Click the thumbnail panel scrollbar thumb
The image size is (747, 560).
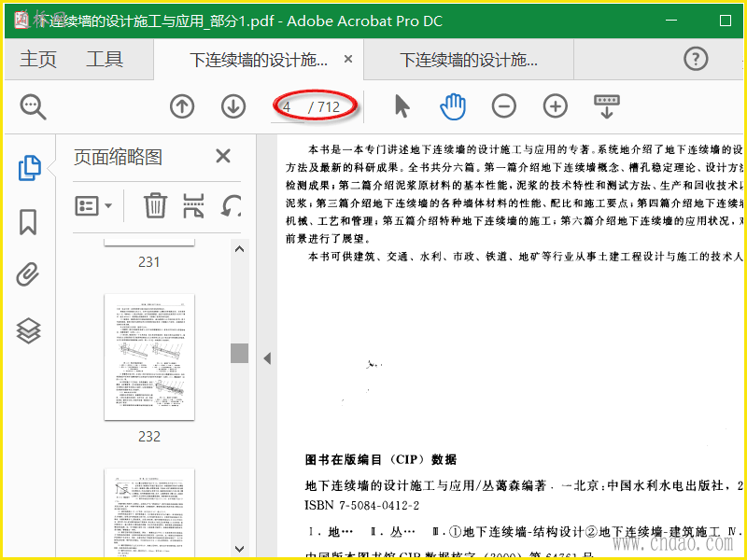[x=240, y=354]
